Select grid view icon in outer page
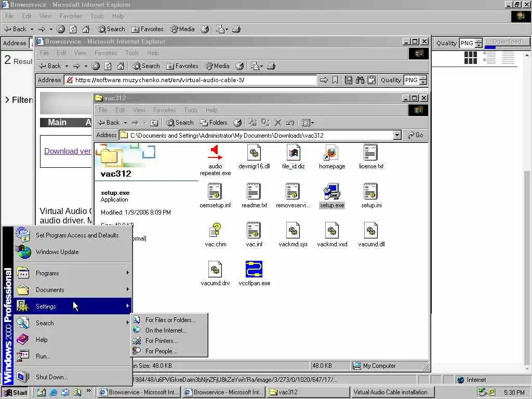This screenshot has width=532, height=399. point(470,58)
